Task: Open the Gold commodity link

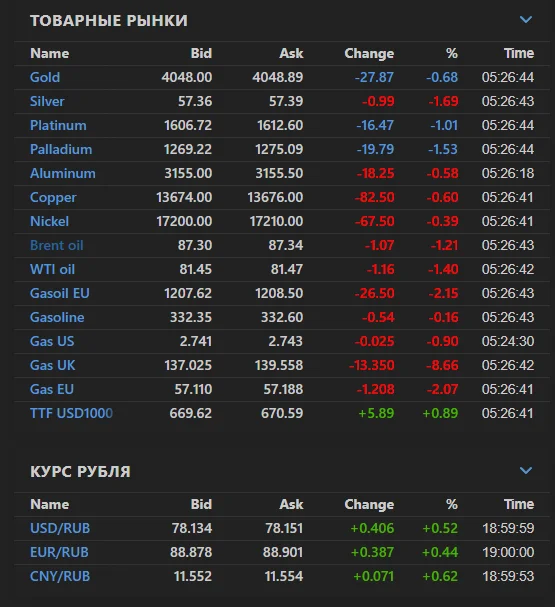Action: point(45,77)
